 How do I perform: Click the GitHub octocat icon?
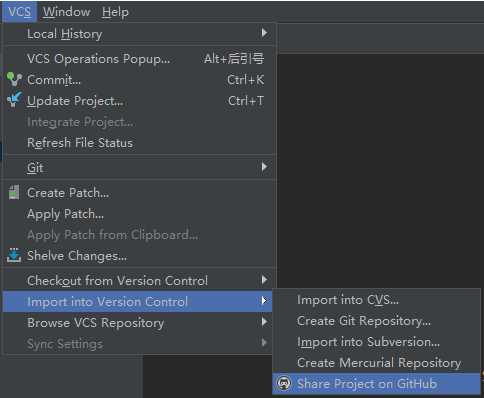click(284, 384)
